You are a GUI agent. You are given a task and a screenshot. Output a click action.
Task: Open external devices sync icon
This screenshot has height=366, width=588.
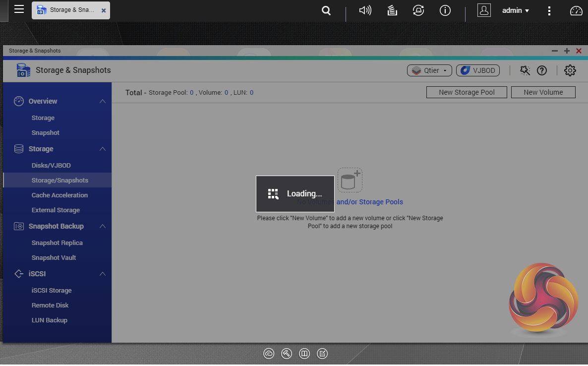coord(418,10)
